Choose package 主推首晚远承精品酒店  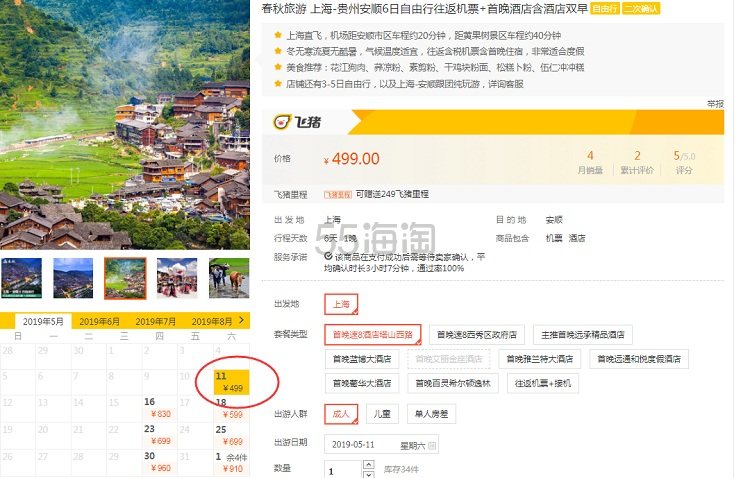click(x=583, y=334)
